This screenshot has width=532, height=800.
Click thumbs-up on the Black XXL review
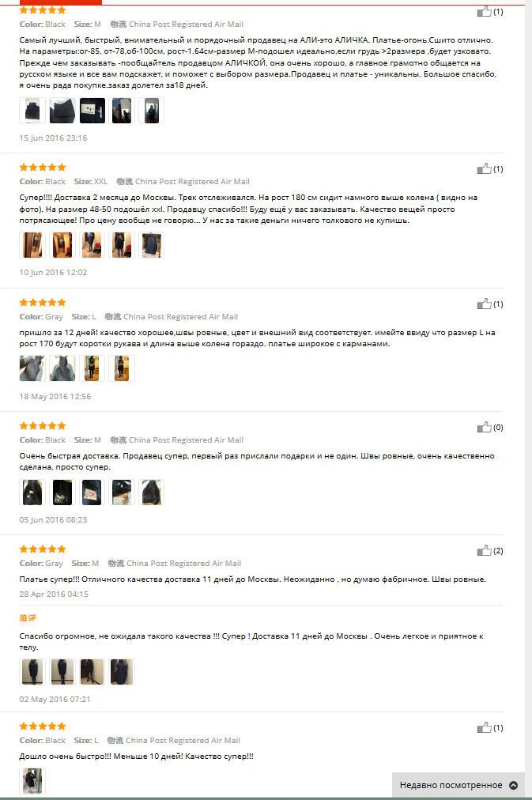pyautogui.click(x=484, y=168)
